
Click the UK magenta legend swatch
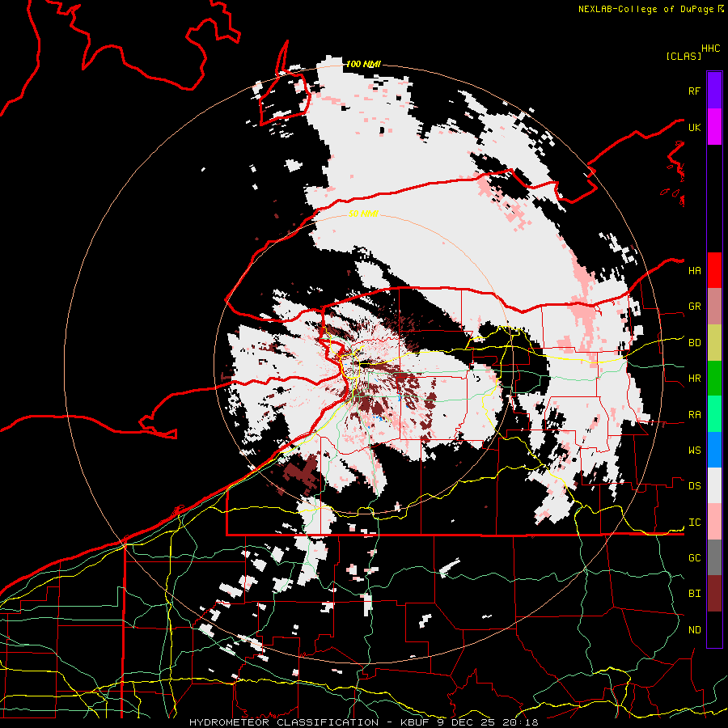[714, 127]
